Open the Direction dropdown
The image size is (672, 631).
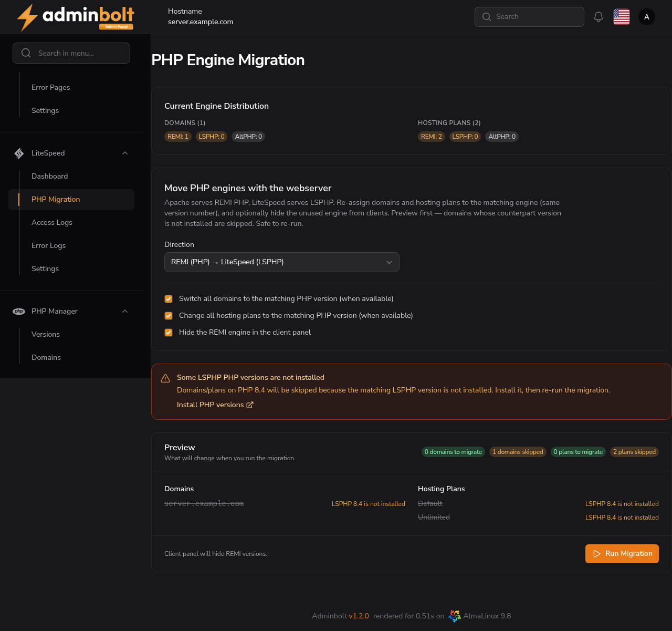(282, 262)
